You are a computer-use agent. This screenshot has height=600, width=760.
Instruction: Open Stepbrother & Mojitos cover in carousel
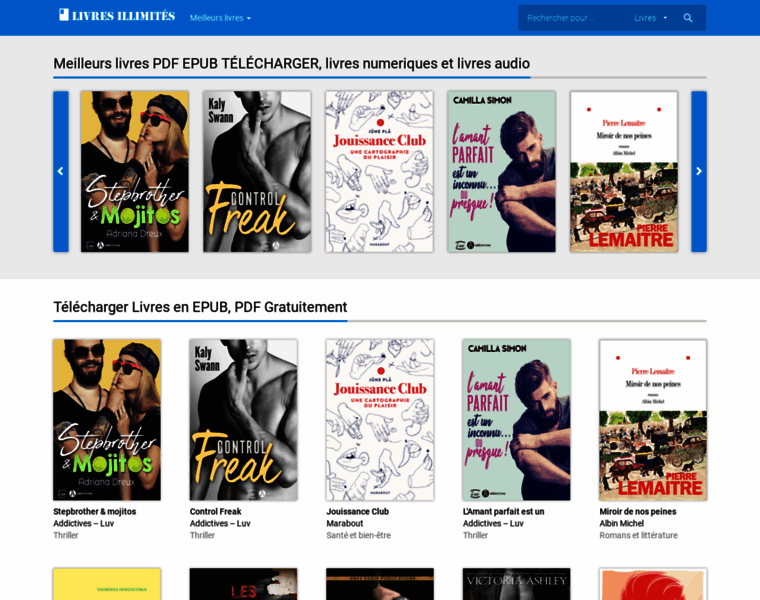point(135,172)
